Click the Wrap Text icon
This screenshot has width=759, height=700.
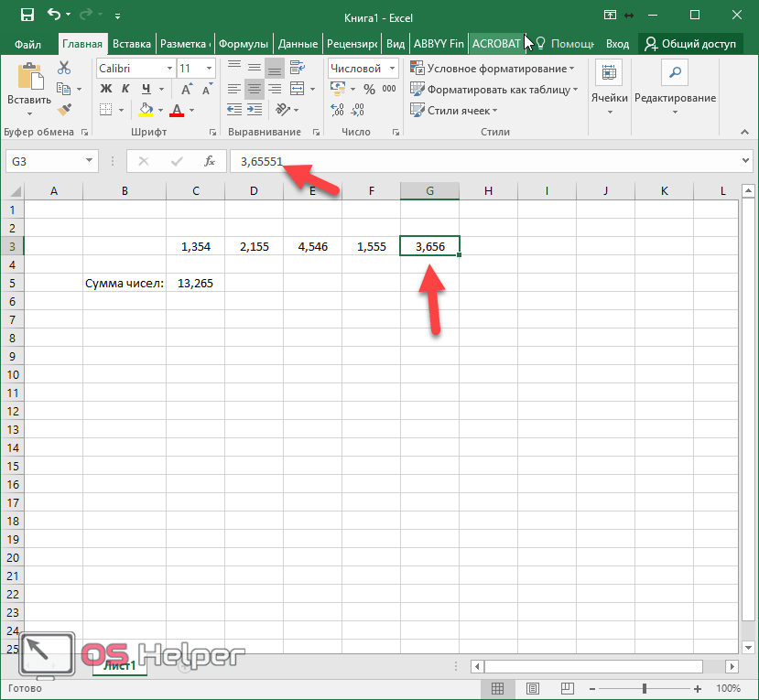[x=298, y=68]
